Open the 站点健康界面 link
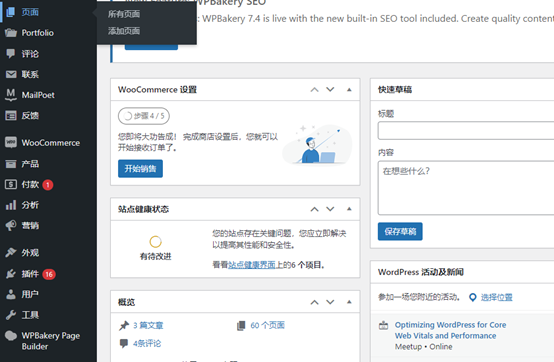 click(252, 265)
